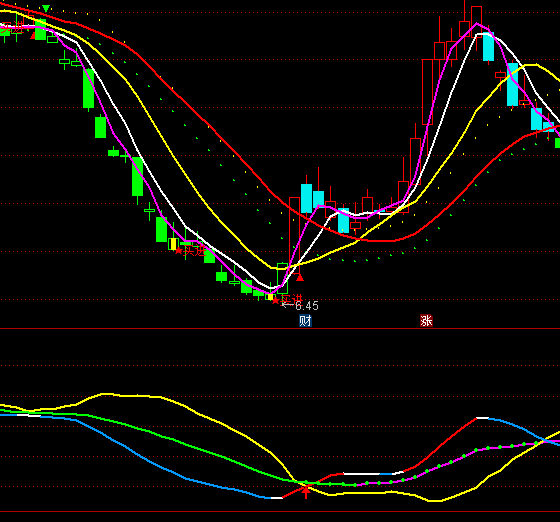The width and height of the screenshot is (560, 522).
Task: Select the 6.45 lowest price label
Action: click(307, 306)
